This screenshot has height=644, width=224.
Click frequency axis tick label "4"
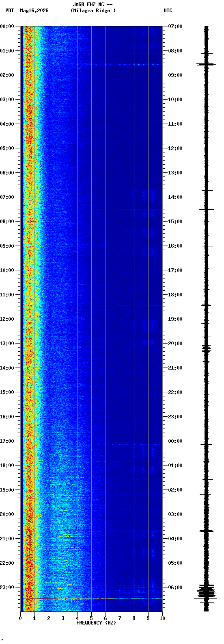(x=77, y=618)
